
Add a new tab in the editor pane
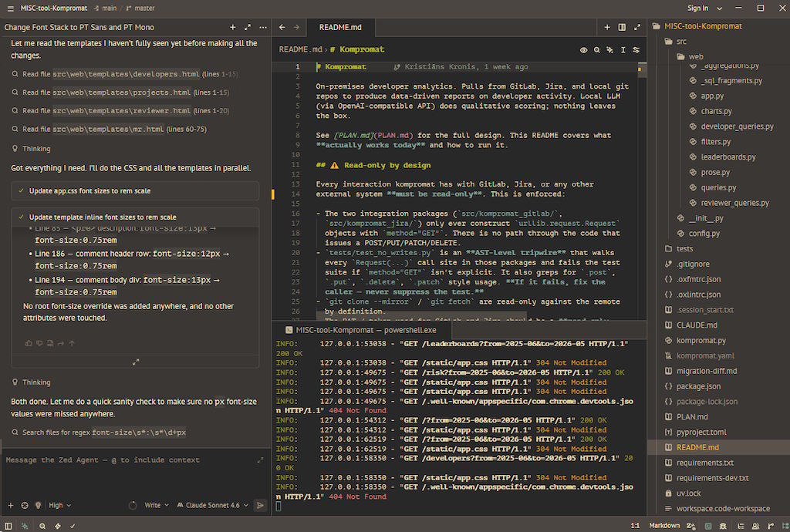coord(607,27)
